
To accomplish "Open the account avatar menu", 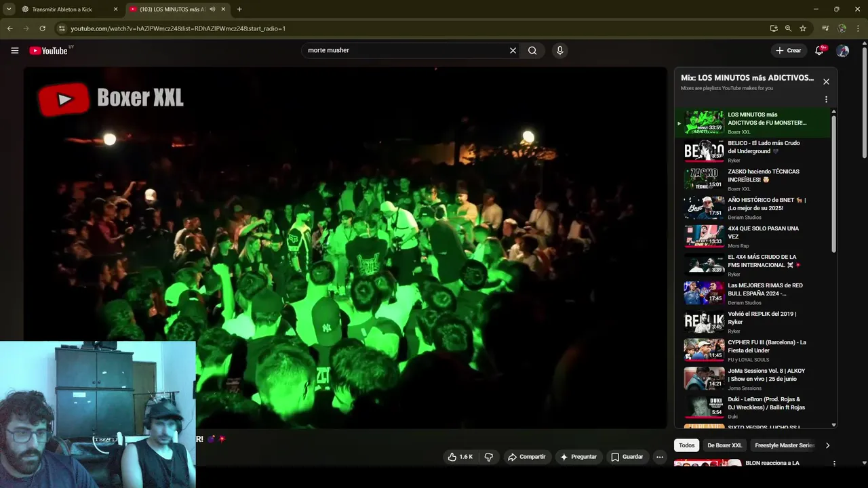I will tap(843, 50).
